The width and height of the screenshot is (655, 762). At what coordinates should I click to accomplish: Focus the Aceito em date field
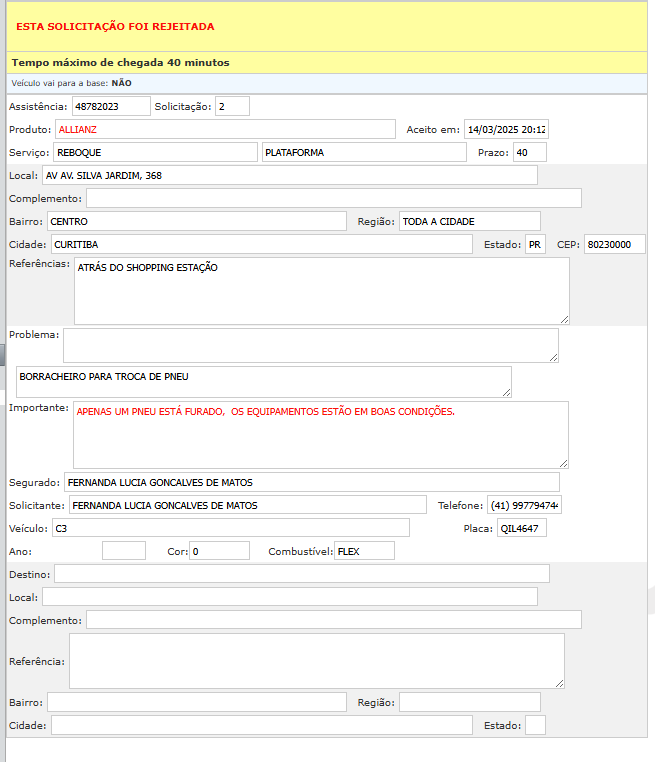(x=506, y=129)
